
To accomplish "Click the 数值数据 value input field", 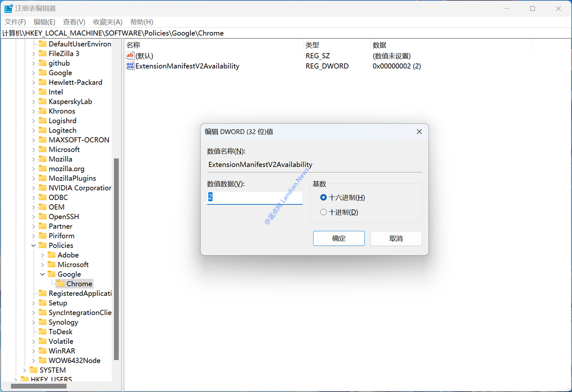I will [x=255, y=197].
